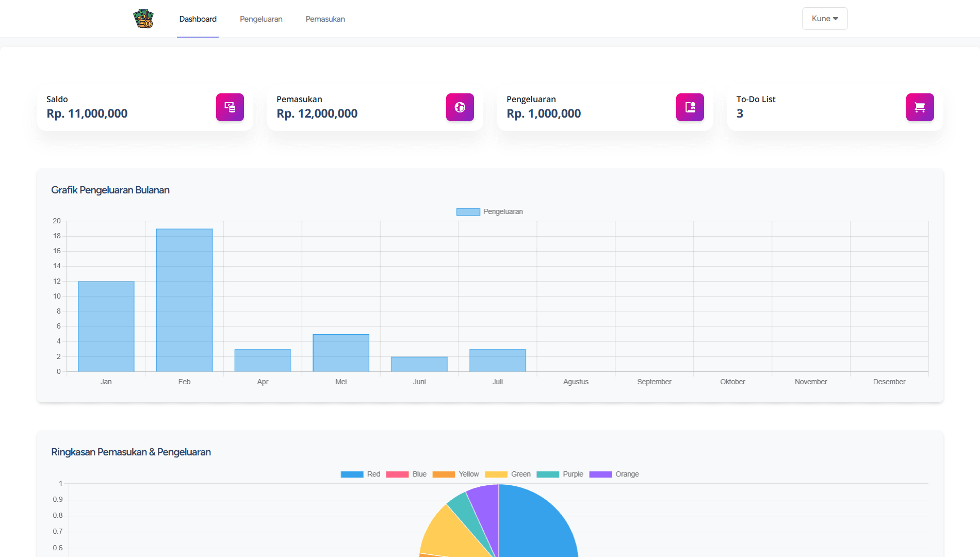Click the Feb bar in chart
Viewport: 980px width, 557px height.
(x=184, y=299)
